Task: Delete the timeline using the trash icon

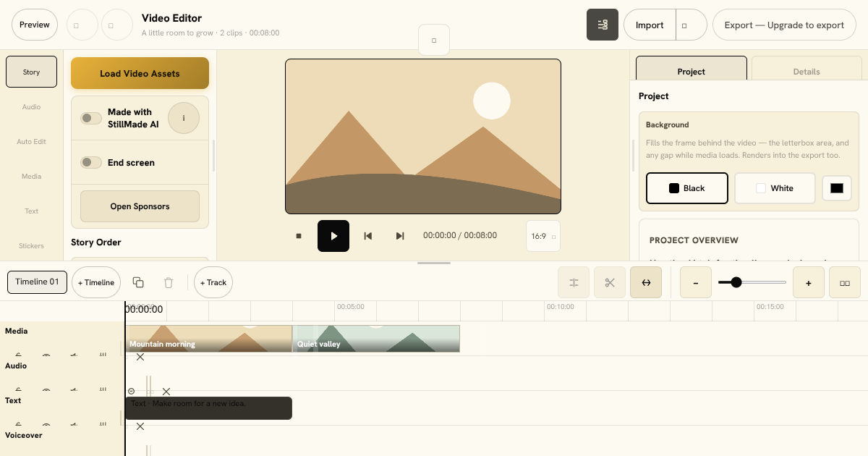Action: (169, 282)
